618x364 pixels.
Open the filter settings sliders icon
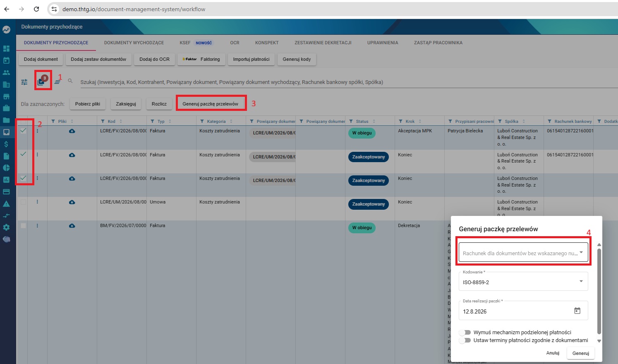pyautogui.click(x=24, y=82)
